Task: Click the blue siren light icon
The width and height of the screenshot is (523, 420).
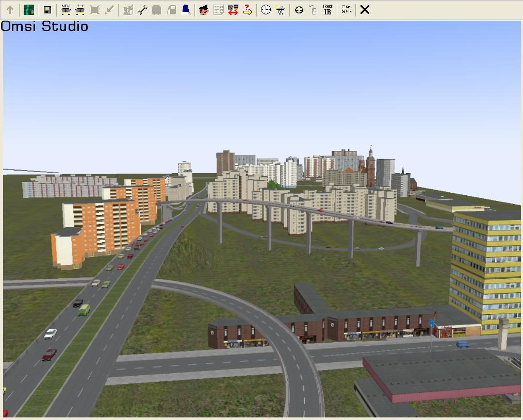Action: point(186,10)
